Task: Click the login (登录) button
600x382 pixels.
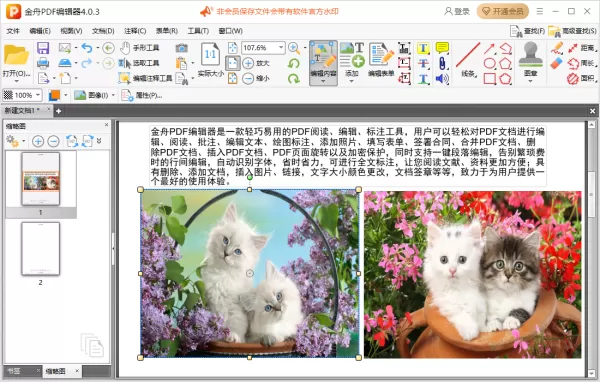Action: [457, 11]
